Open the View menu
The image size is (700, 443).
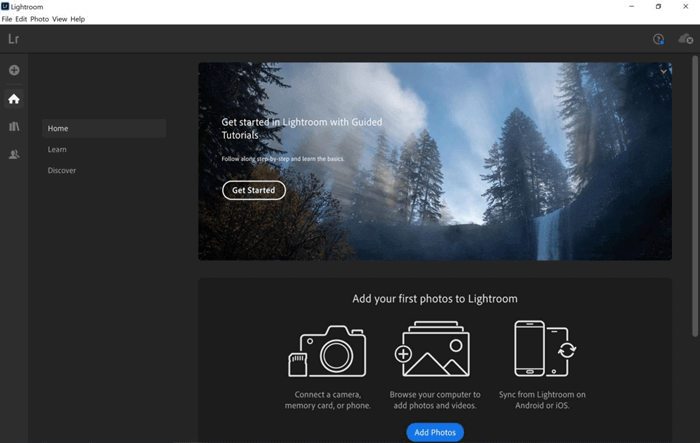pos(59,19)
